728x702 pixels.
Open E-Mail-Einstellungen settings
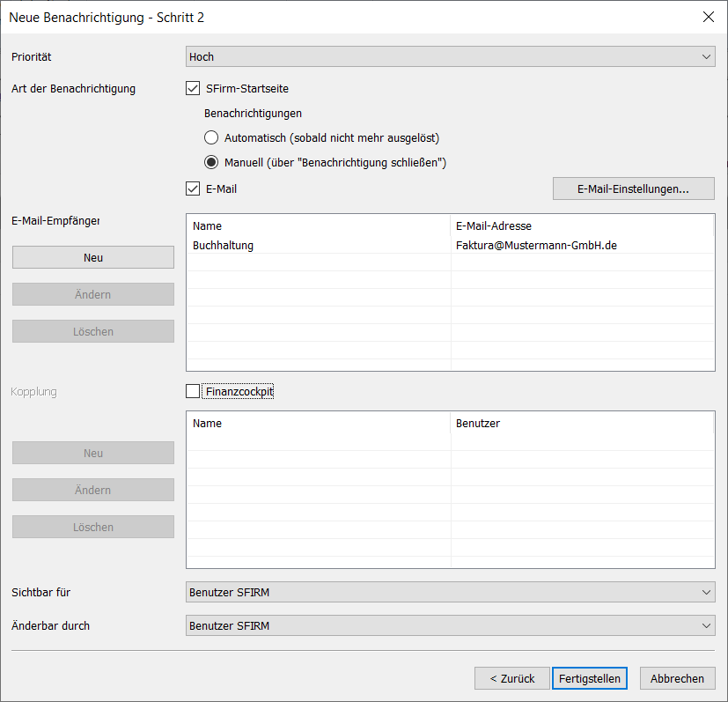[x=633, y=188]
